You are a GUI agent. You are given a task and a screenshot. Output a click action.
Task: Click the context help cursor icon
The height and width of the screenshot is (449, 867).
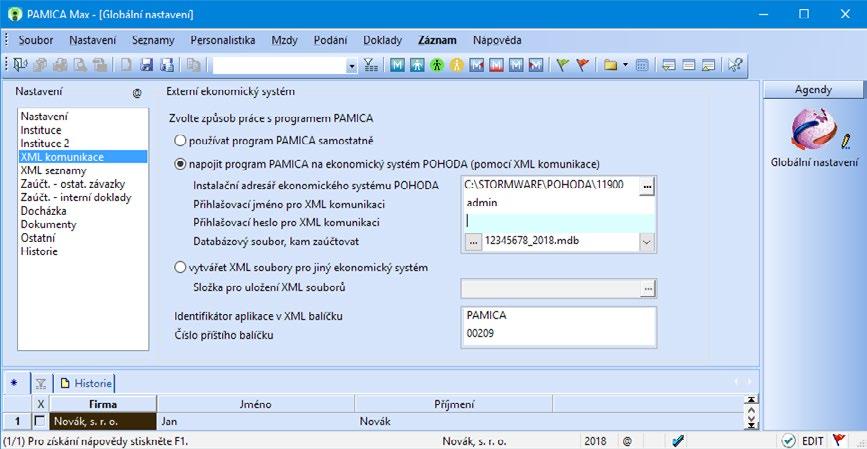(735, 65)
